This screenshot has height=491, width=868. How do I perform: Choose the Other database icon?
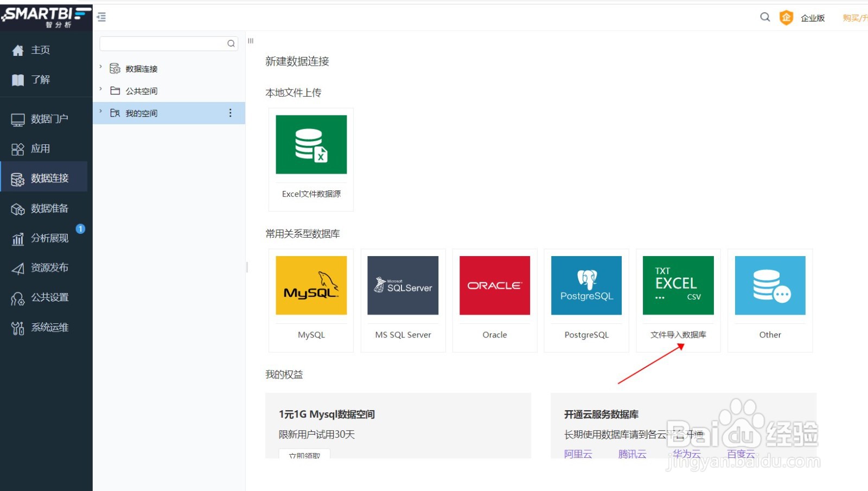(x=770, y=285)
